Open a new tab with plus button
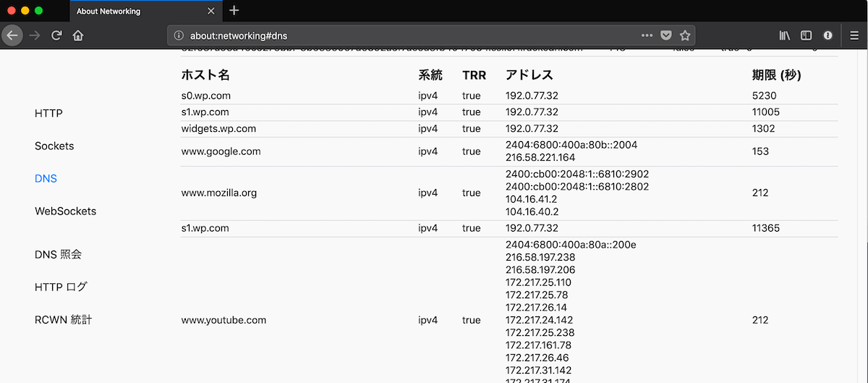The width and height of the screenshot is (868, 383). pos(234,10)
